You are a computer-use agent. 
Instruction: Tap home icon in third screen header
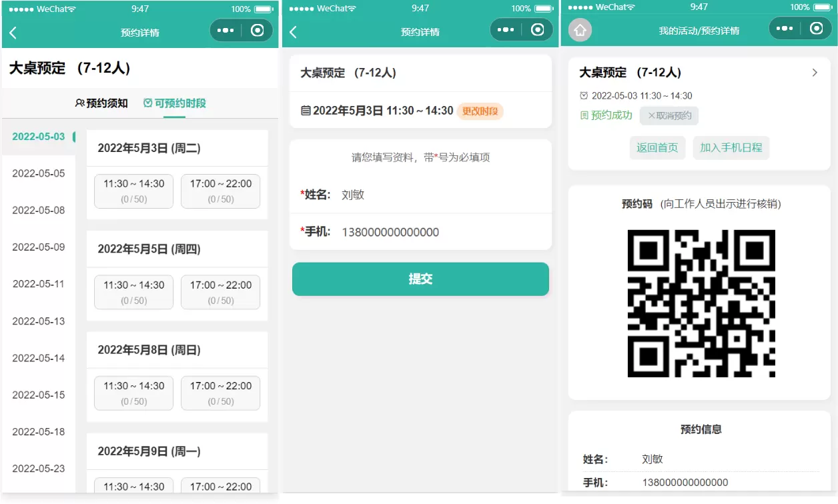point(580,30)
